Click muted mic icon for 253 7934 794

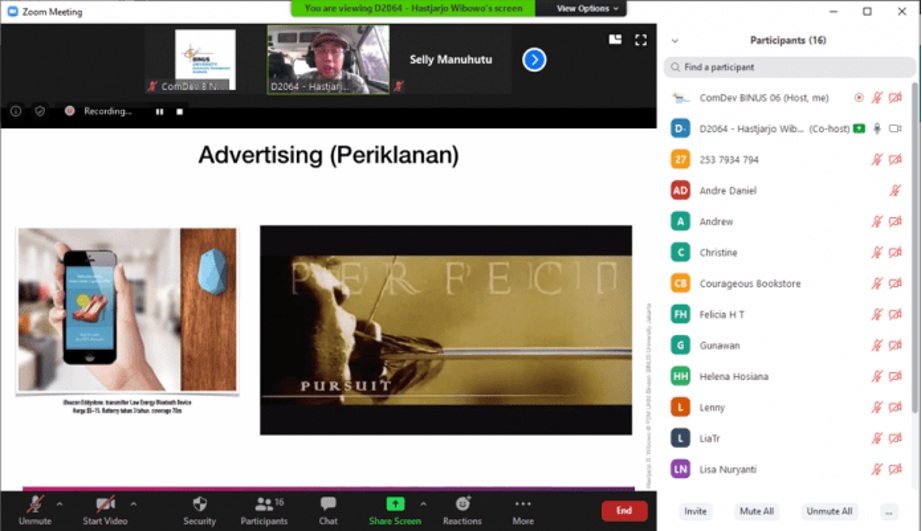click(x=877, y=160)
